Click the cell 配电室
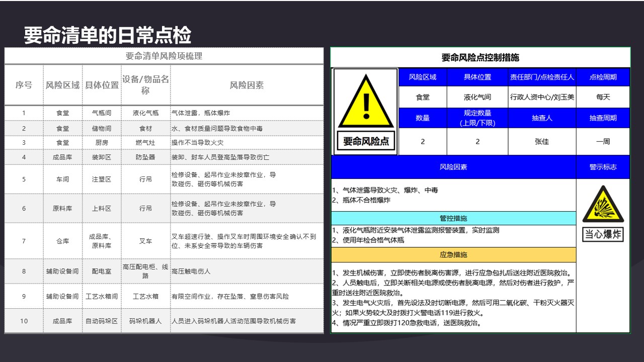The height and width of the screenshot is (362, 644). click(x=102, y=271)
